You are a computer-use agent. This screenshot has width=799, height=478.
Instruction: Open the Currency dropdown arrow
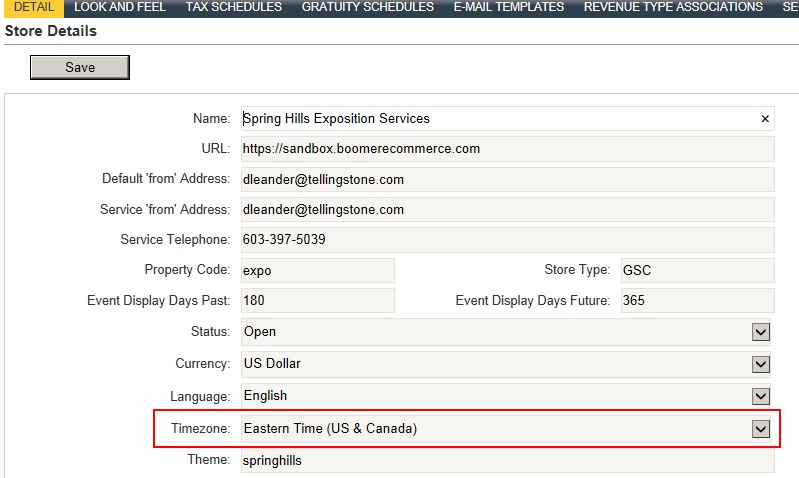tap(761, 364)
